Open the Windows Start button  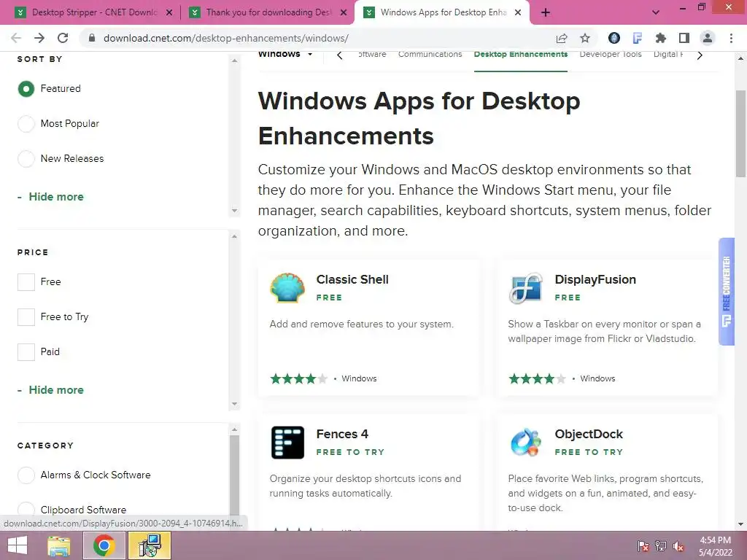(x=18, y=545)
